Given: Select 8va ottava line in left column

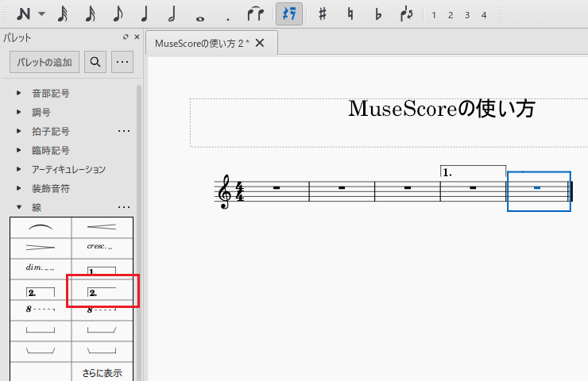Looking at the screenshot, I should click(41, 310).
